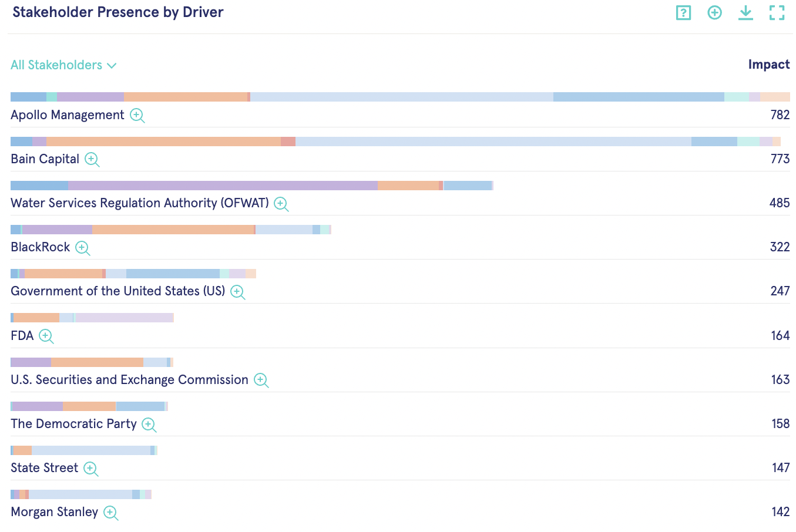Open The Democratic Party zoom icon
Image resolution: width=796 pixels, height=532 pixels.
coord(149,424)
